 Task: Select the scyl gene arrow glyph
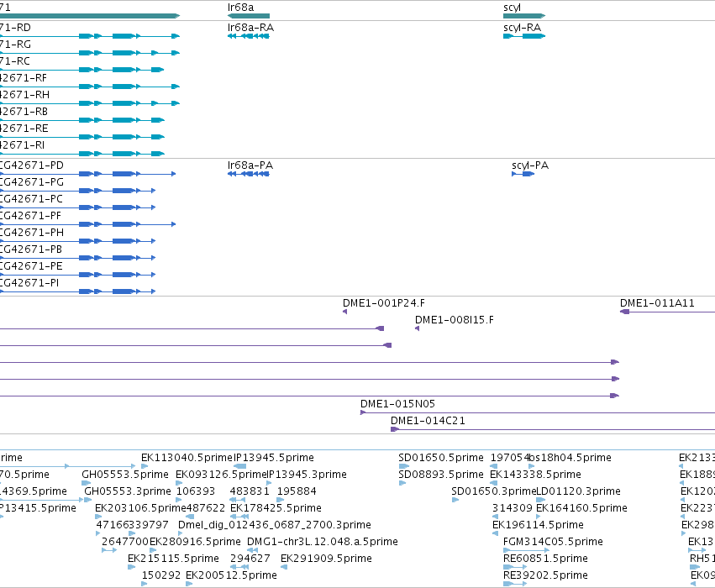(x=524, y=16)
